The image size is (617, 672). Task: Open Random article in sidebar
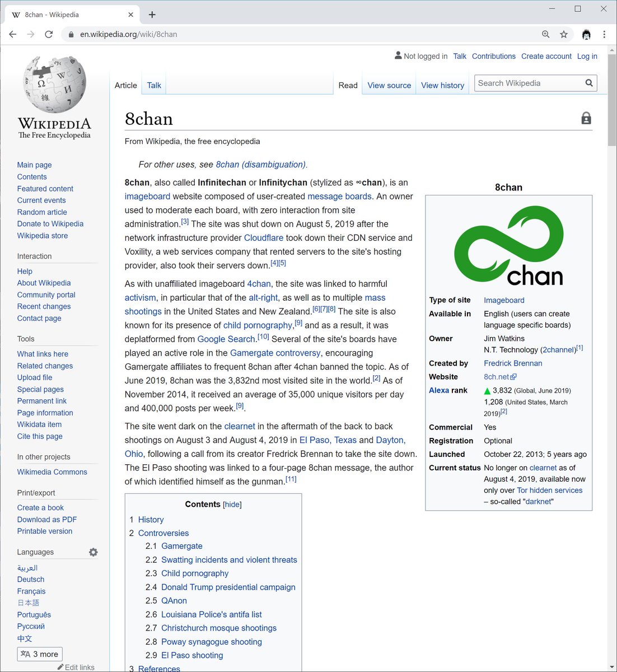click(42, 212)
